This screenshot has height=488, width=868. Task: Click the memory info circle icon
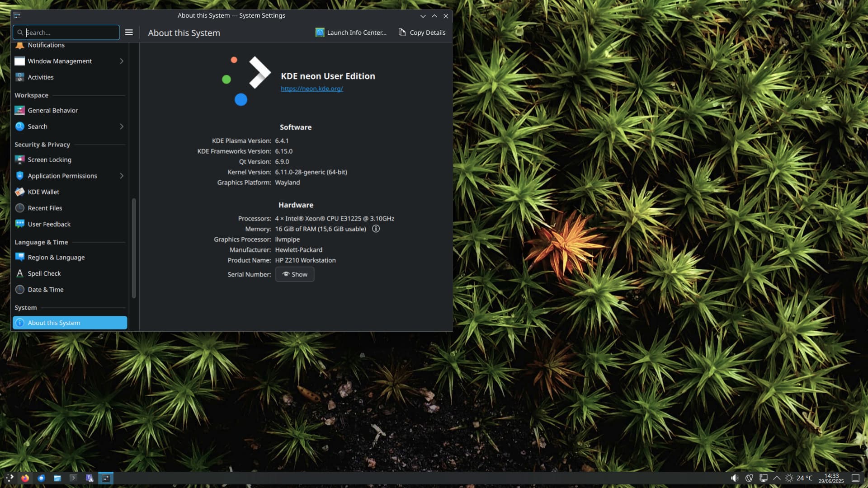(x=376, y=229)
